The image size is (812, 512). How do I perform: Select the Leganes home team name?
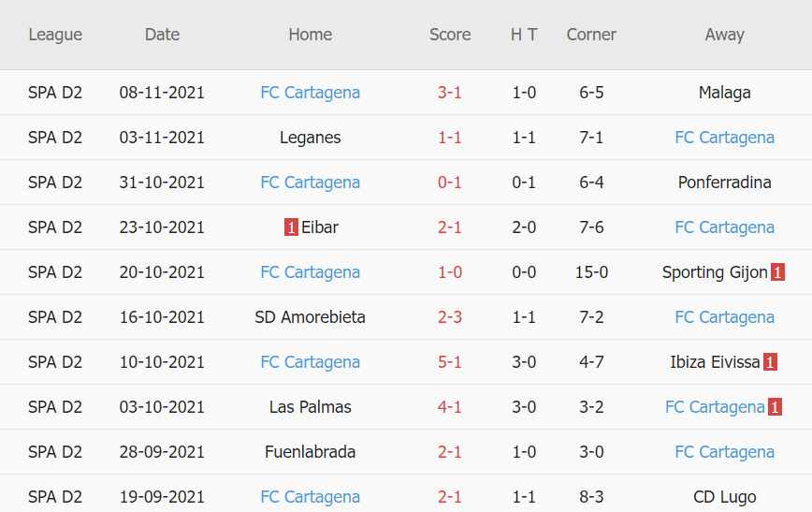[310, 138]
